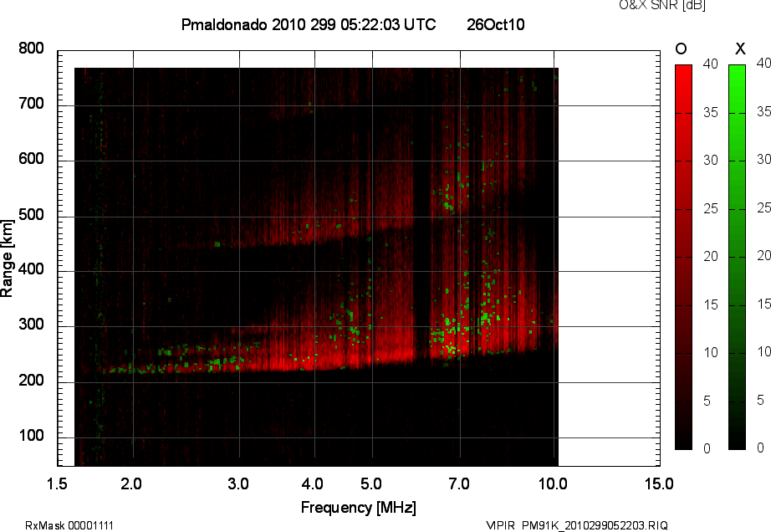Screen dimensions: 771x532
Task: Click the '35' value on red colorbar scale
Action: point(711,113)
